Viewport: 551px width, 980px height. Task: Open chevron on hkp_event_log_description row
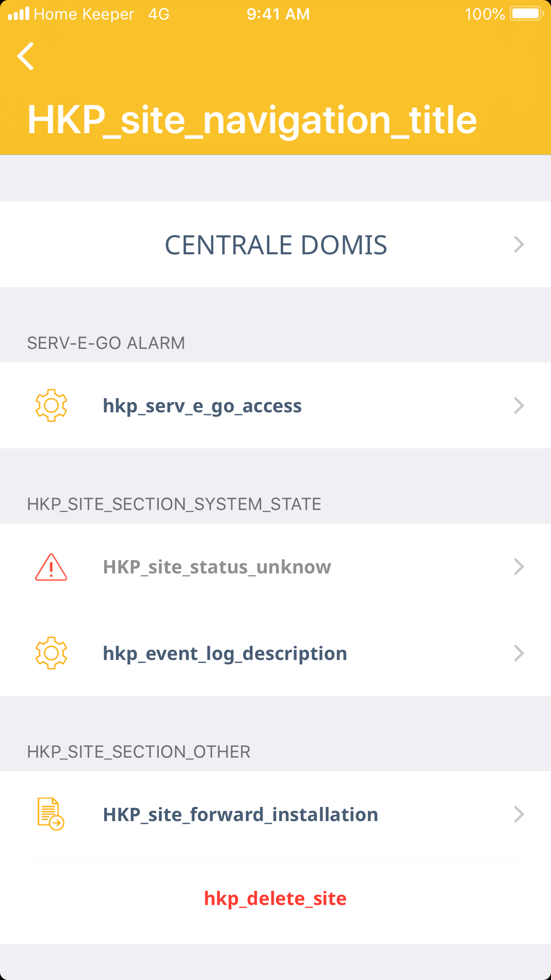coord(519,653)
